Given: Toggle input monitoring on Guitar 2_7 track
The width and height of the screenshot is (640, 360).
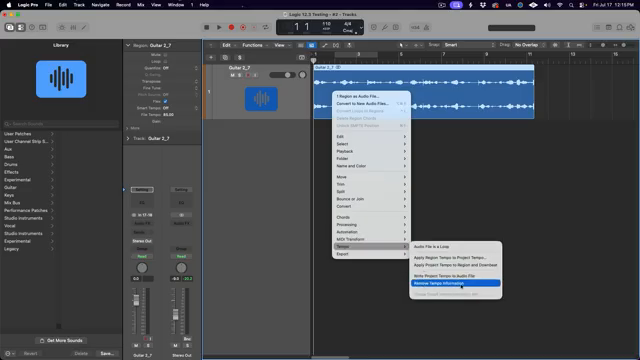Looking at the screenshot, I should click(x=255, y=75).
